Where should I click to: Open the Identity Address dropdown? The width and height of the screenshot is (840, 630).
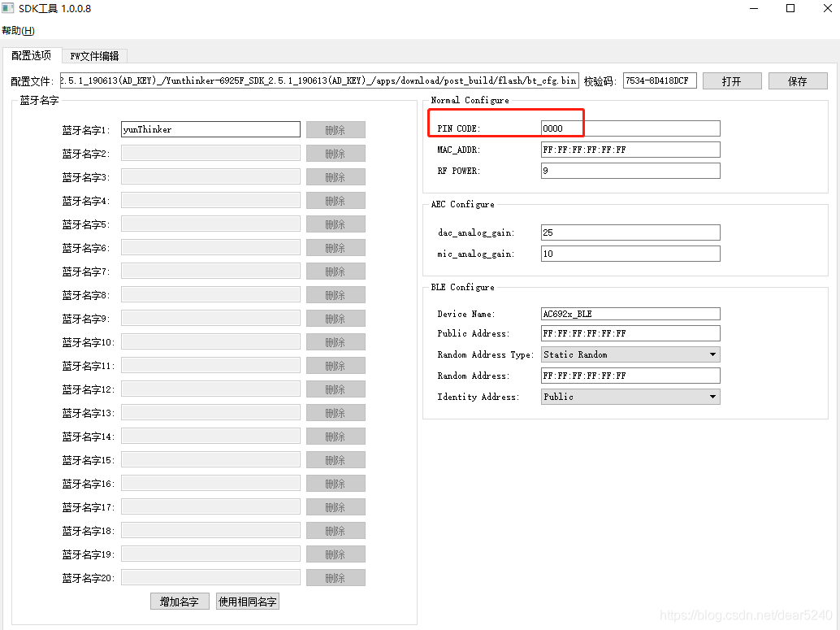(630, 397)
